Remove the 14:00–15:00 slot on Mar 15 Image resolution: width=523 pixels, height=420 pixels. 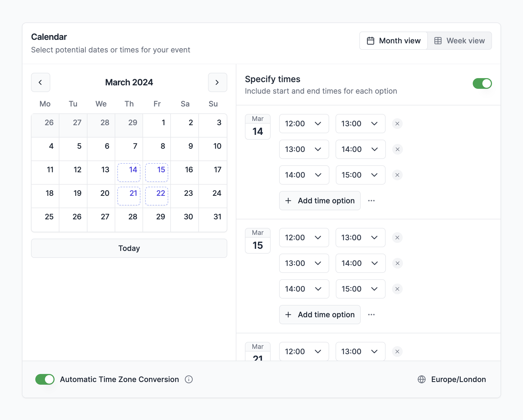pos(397,289)
